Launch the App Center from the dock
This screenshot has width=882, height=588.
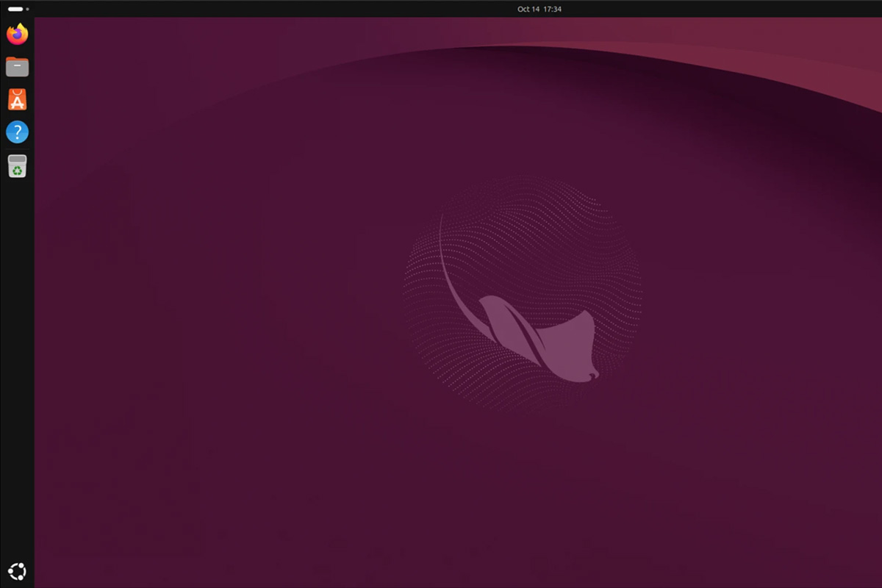pos(17,99)
